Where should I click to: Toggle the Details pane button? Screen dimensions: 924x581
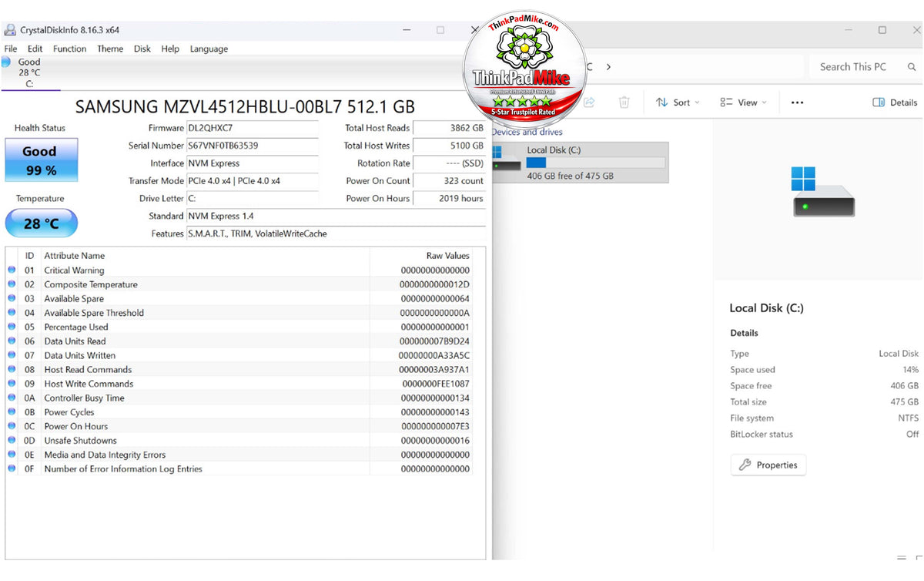(x=895, y=102)
